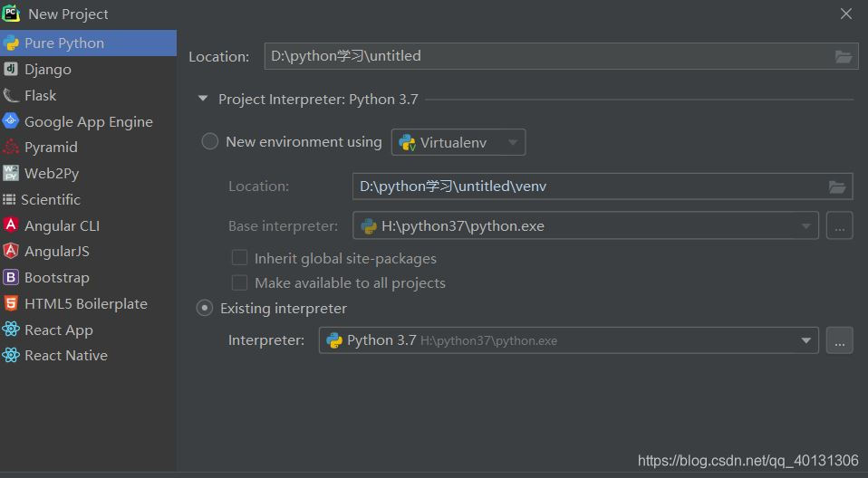Select Angular CLI project type
The image size is (868, 478).
tap(88, 225)
